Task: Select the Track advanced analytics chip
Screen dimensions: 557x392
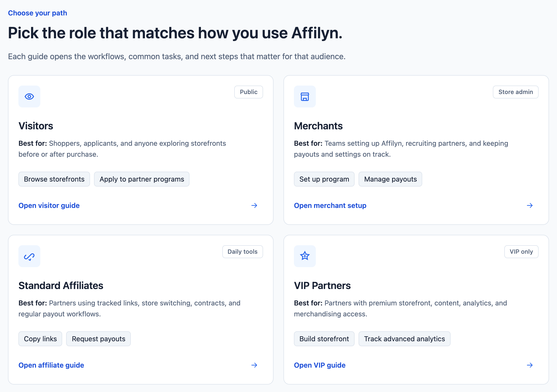Action: coord(405,339)
